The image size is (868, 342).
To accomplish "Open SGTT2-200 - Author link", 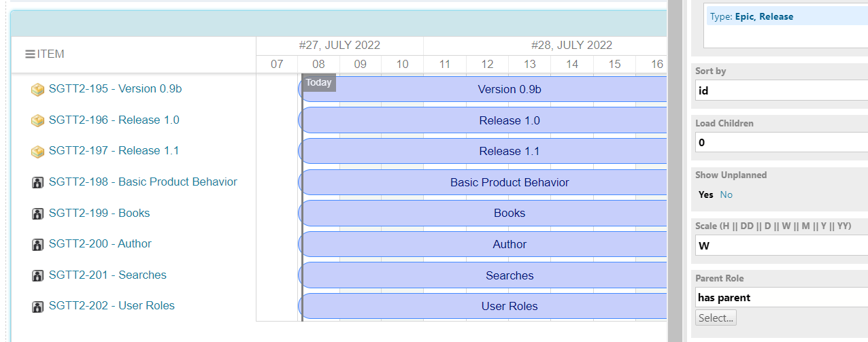I will click(x=100, y=244).
